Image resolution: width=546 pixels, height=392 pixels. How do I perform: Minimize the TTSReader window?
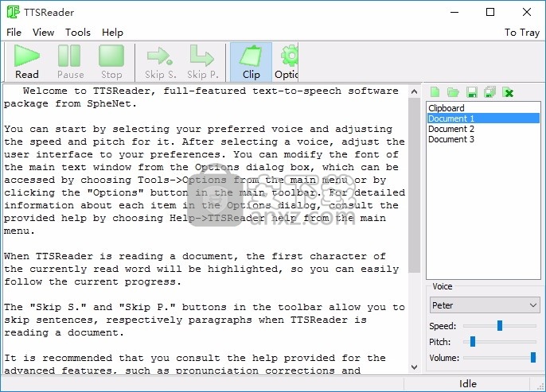[454, 12]
